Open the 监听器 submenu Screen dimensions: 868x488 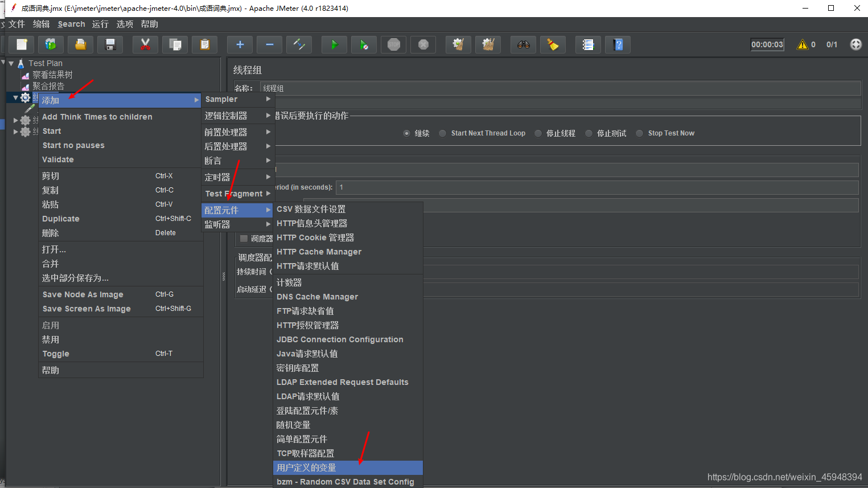238,224
